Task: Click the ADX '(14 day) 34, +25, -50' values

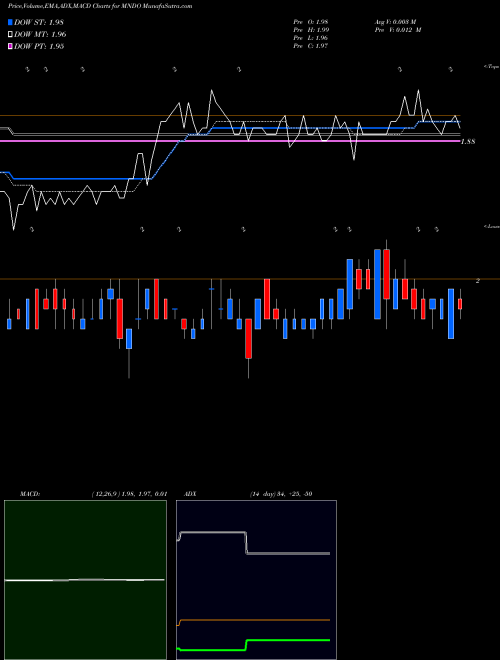Action: tap(281, 494)
